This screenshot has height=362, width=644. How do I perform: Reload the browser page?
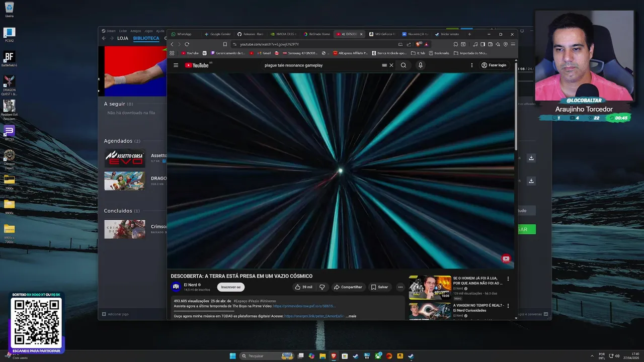click(187, 44)
